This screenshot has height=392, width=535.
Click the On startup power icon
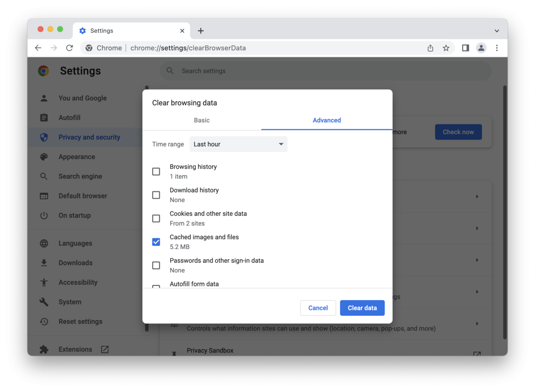click(44, 216)
